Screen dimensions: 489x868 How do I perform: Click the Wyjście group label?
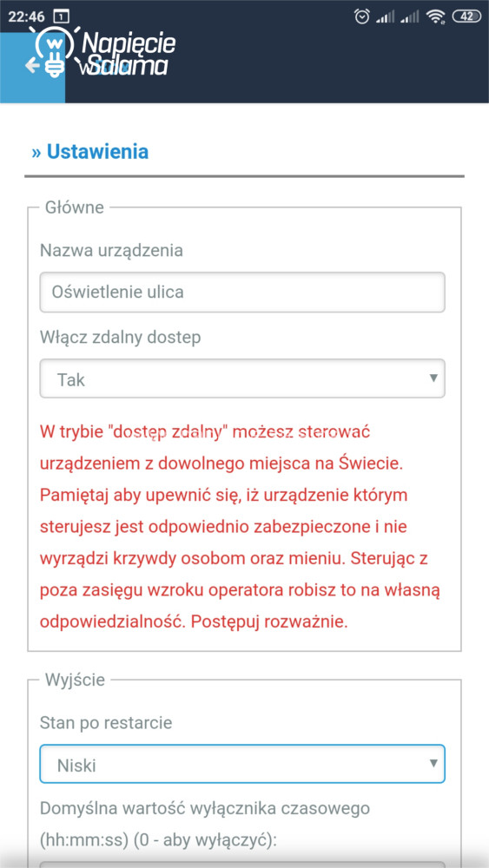(74, 680)
